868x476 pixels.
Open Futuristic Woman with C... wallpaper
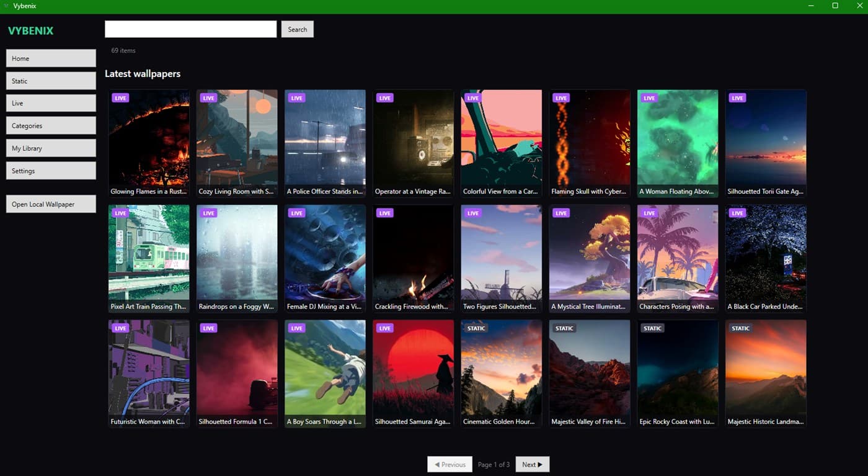pyautogui.click(x=149, y=374)
